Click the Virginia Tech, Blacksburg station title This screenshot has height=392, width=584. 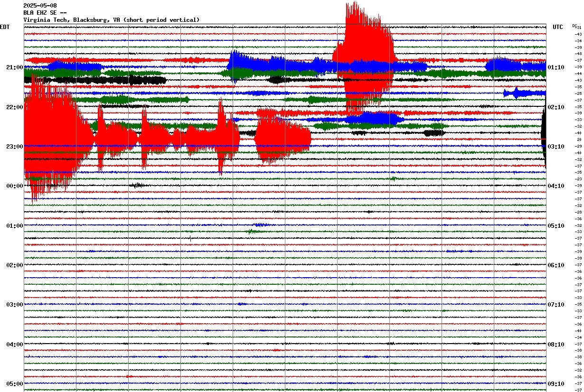click(111, 20)
